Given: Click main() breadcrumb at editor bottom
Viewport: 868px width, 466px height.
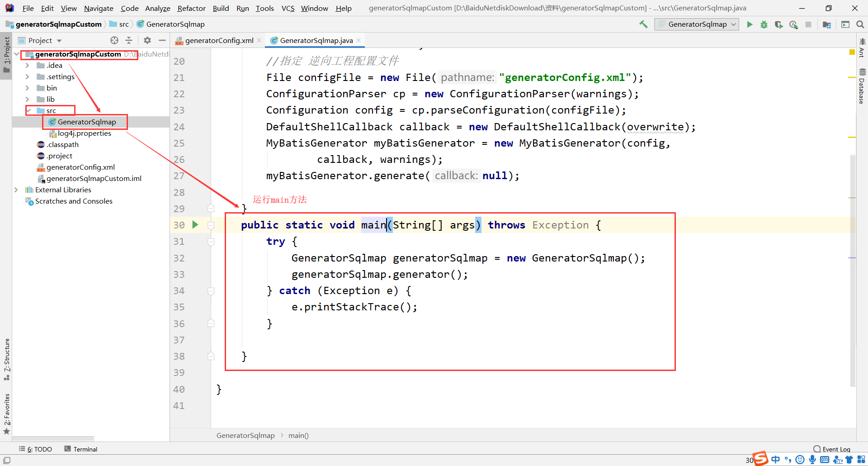Looking at the screenshot, I should [298, 435].
